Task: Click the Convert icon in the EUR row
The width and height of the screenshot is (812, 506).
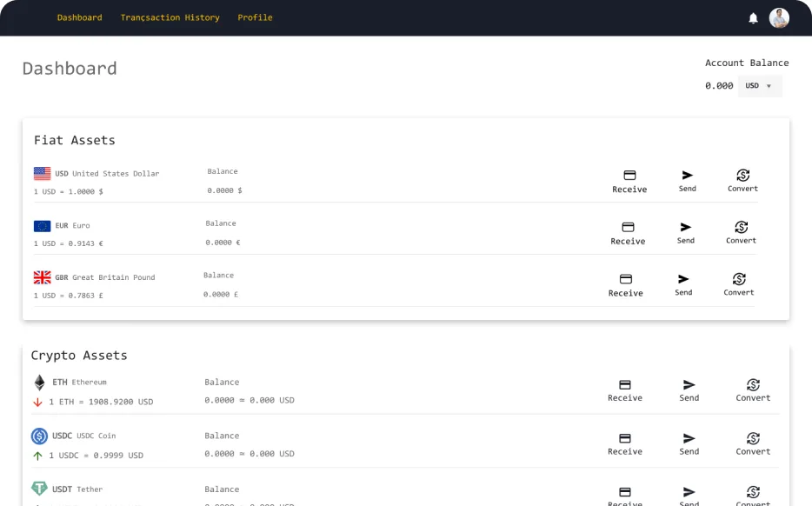Action: [741, 227]
